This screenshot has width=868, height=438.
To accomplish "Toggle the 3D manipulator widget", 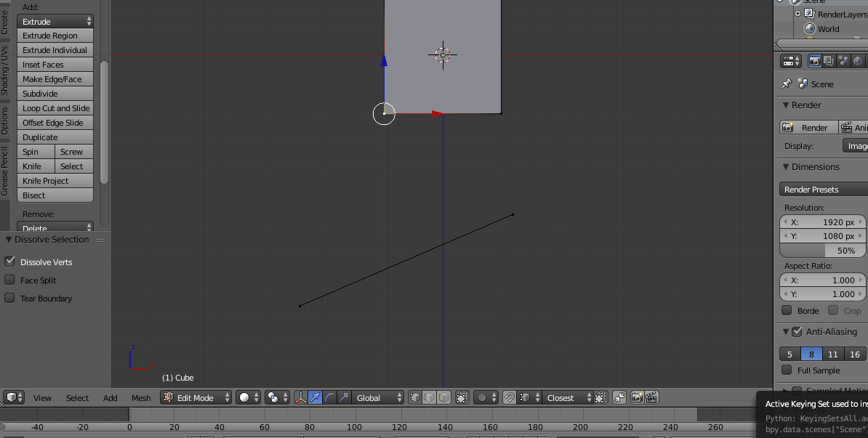I will click(300, 397).
